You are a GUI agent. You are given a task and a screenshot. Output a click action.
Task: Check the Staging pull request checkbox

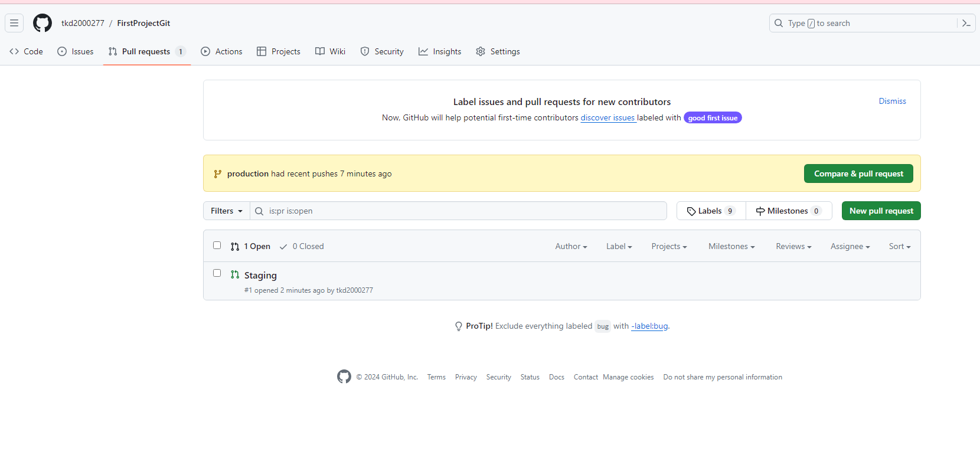pyautogui.click(x=217, y=273)
